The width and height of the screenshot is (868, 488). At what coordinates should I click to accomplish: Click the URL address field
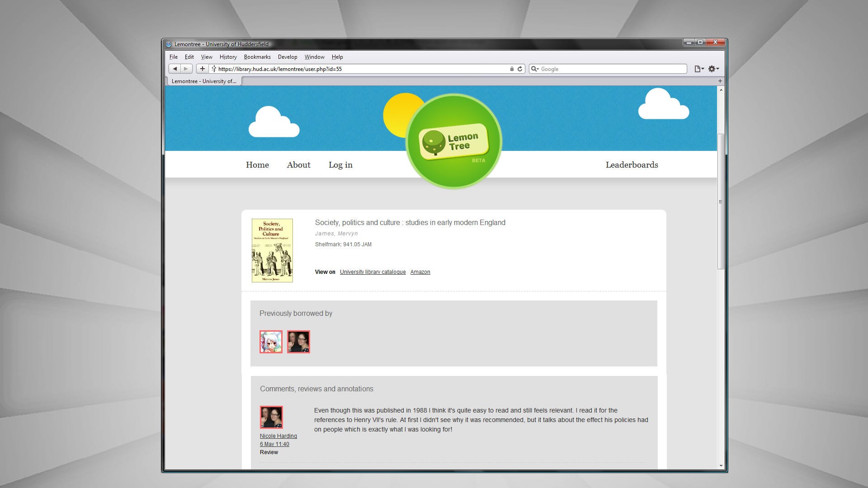click(x=362, y=69)
